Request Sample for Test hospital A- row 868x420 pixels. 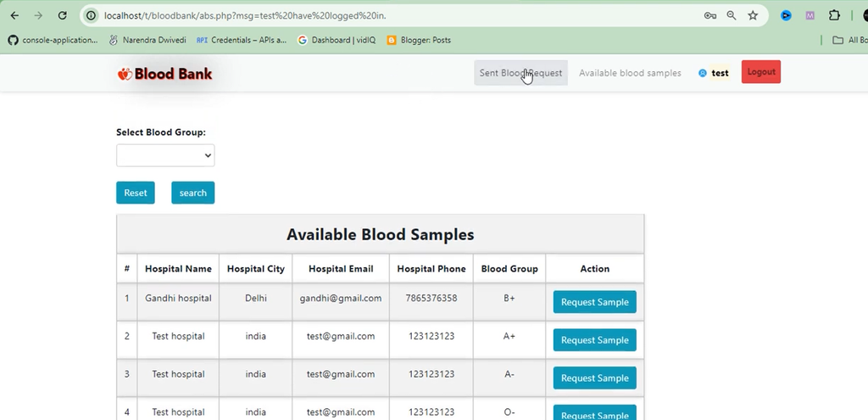(x=594, y=378)
